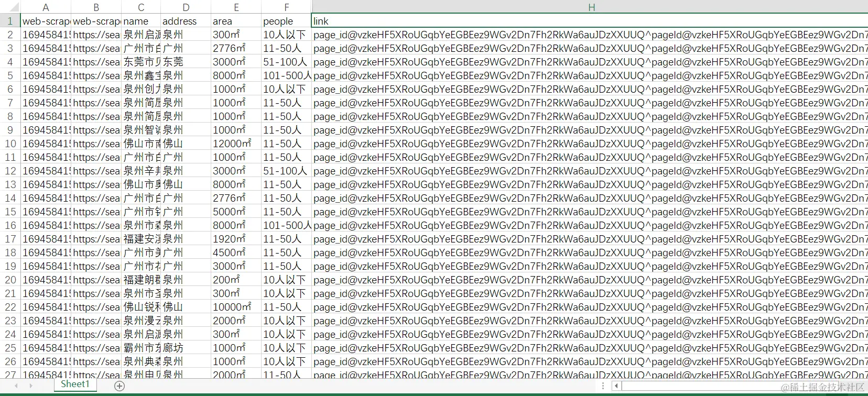The image size is (868, 396).
Task: Select the 10人以下 cell in row 24
Action: tap(287, 334)
